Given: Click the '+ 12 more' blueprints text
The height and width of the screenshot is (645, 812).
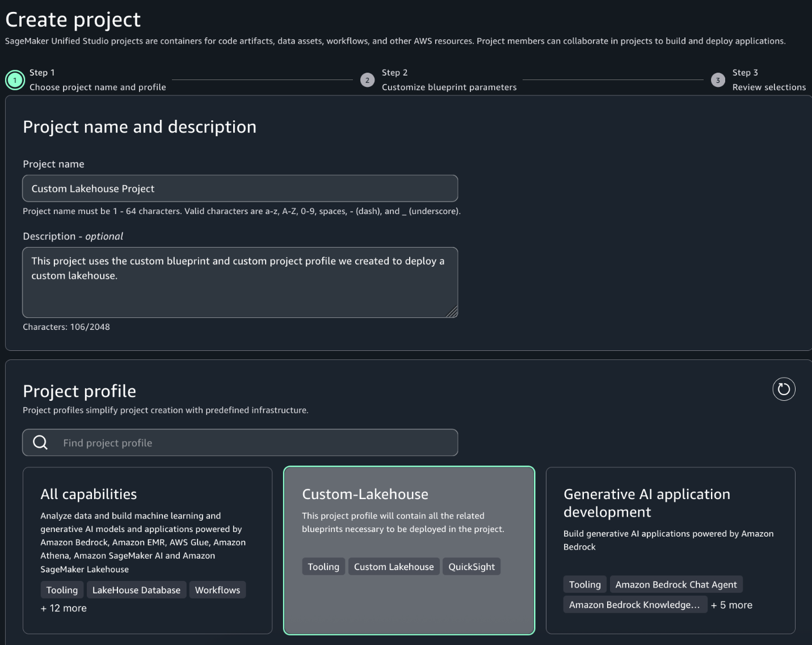Looking at the screenshot, I should 64,608.
